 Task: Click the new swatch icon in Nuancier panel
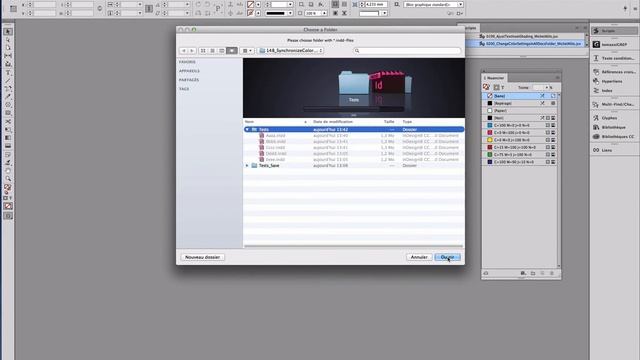(542, 273)
